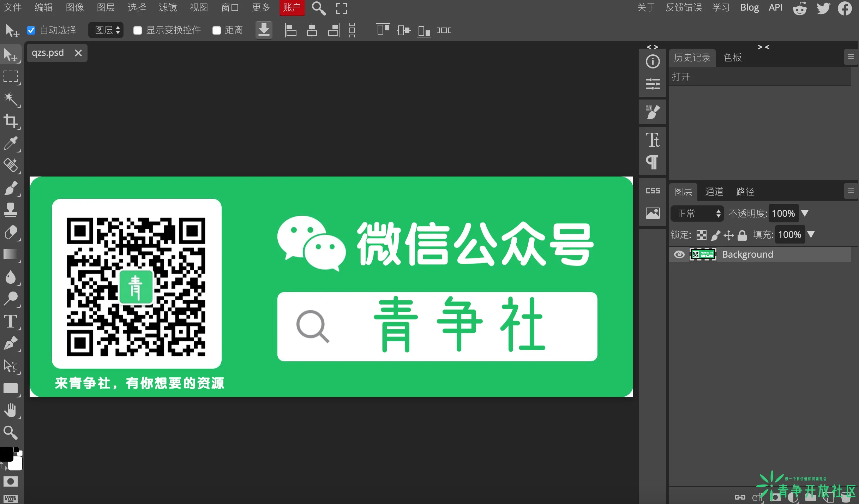Select the Rectangle shape tool
This screenshot has height=504, width=859.
(x=11, y=388)
